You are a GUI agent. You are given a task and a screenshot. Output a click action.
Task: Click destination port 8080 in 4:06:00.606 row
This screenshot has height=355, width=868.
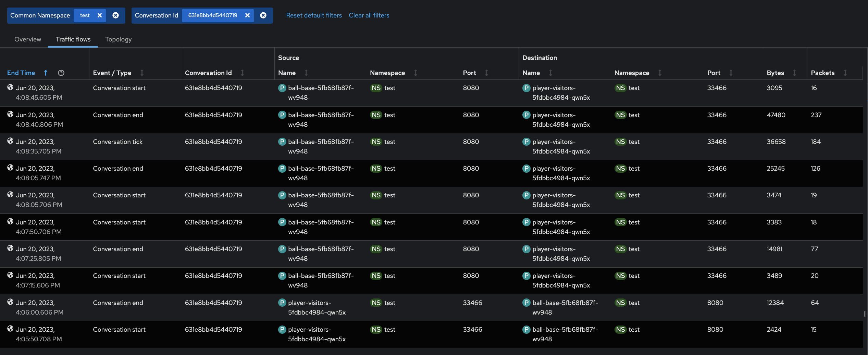click(x=715, y=303)
